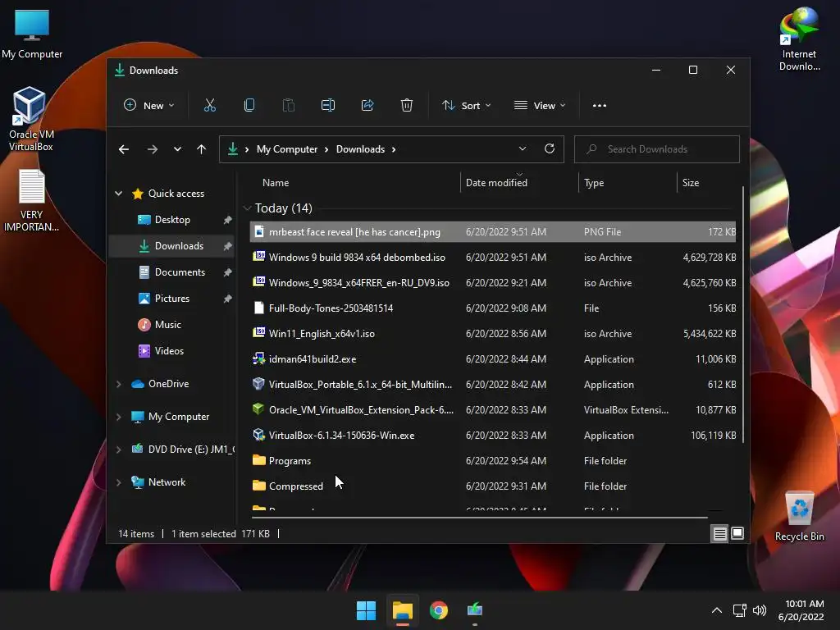Click the Rename icon in toolbar
The height and width of the screenshot is (630, 840).
pos(328,106)
